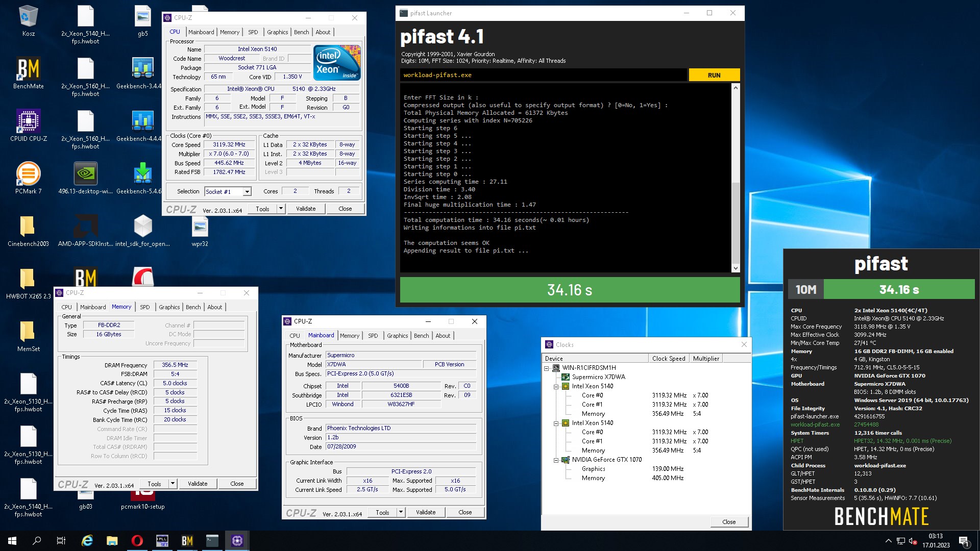Show hidden system tray icons
Viewport: 980px width, 551px height.
tap(888, 541)
